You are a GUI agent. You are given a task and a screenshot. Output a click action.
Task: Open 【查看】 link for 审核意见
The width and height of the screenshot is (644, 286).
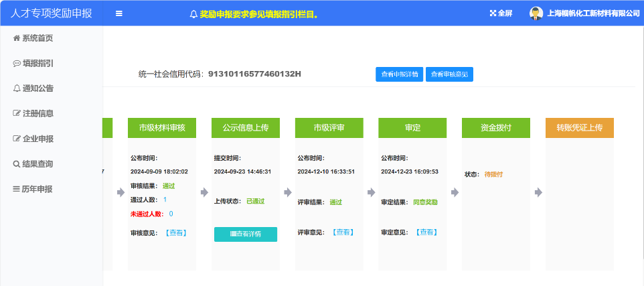tap(175, 232)
